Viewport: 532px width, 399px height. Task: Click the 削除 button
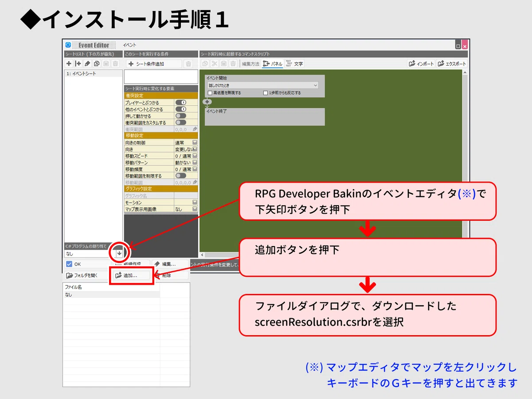click(171, 275)
